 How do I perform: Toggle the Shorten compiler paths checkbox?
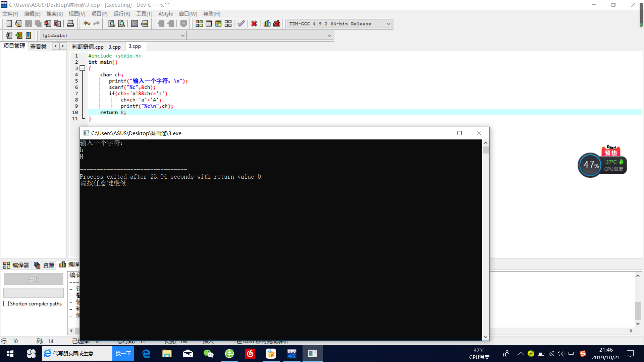click(6, 304)
